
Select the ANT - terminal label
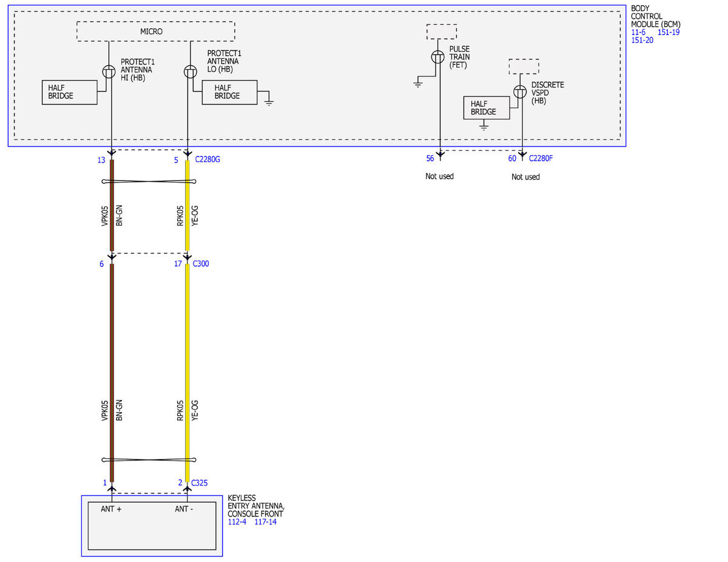coord(184,509)
